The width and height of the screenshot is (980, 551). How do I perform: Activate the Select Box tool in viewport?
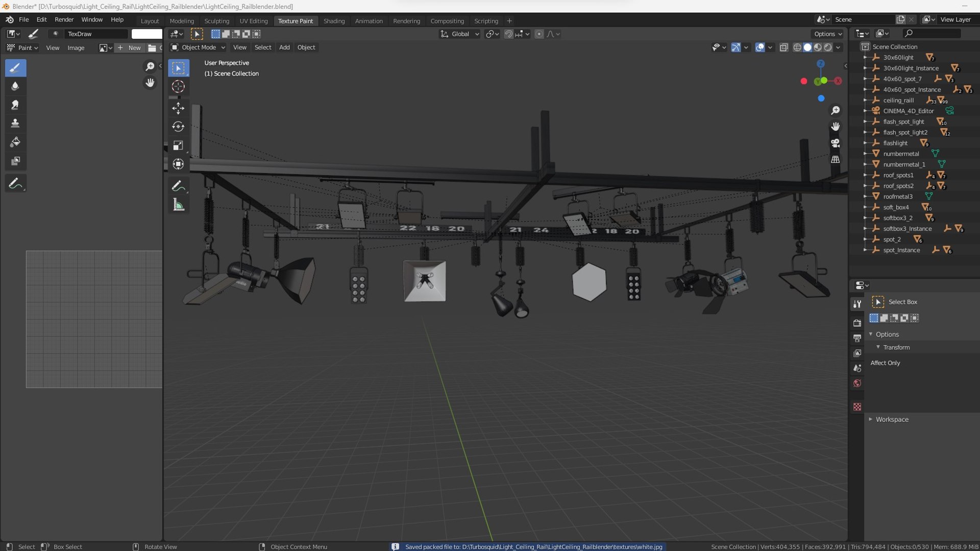pyautogui.click(x=178, y=67)
